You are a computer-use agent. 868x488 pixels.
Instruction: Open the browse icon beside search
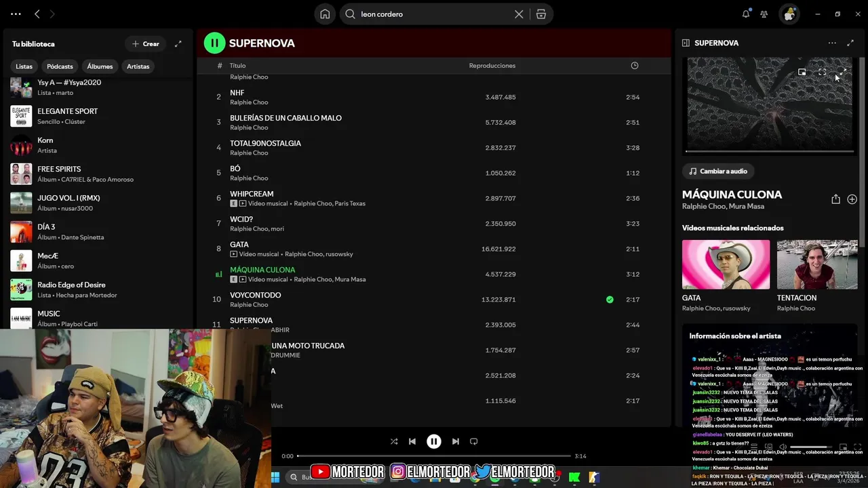(540, 14)
